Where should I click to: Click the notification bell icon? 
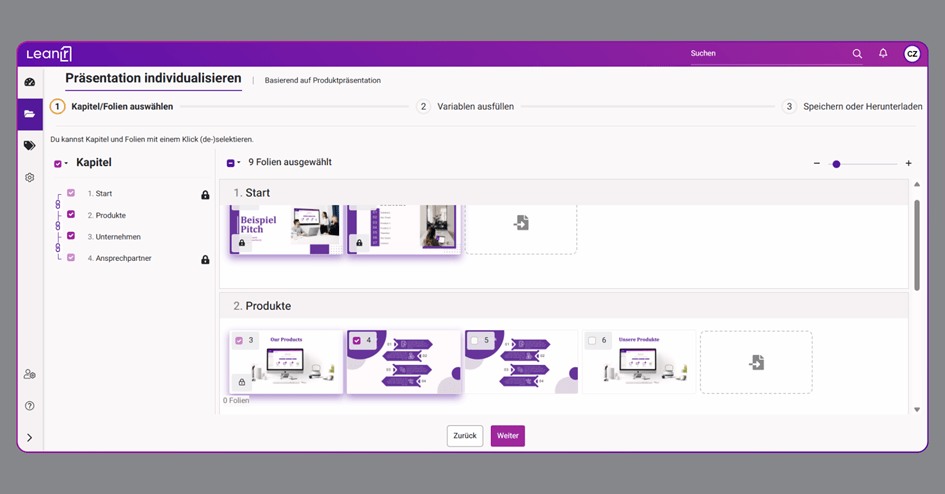tap(883, 53)
